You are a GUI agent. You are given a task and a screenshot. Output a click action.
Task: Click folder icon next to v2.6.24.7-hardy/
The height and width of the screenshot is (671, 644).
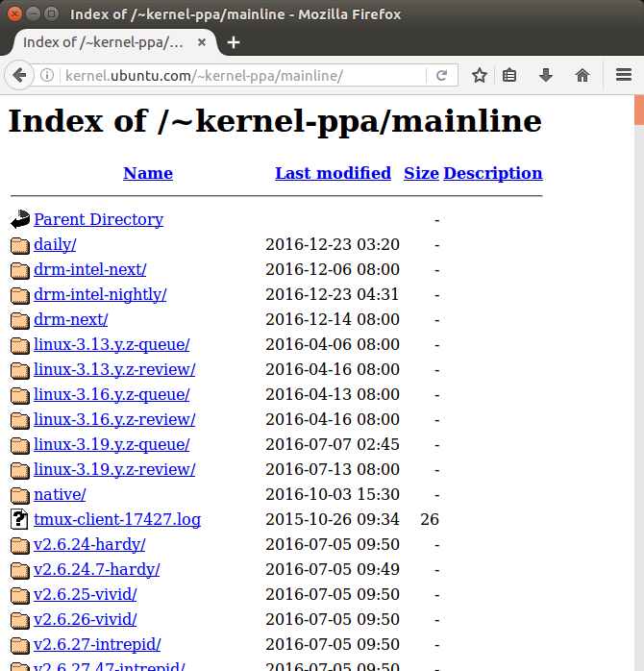(x=20, y=570)
